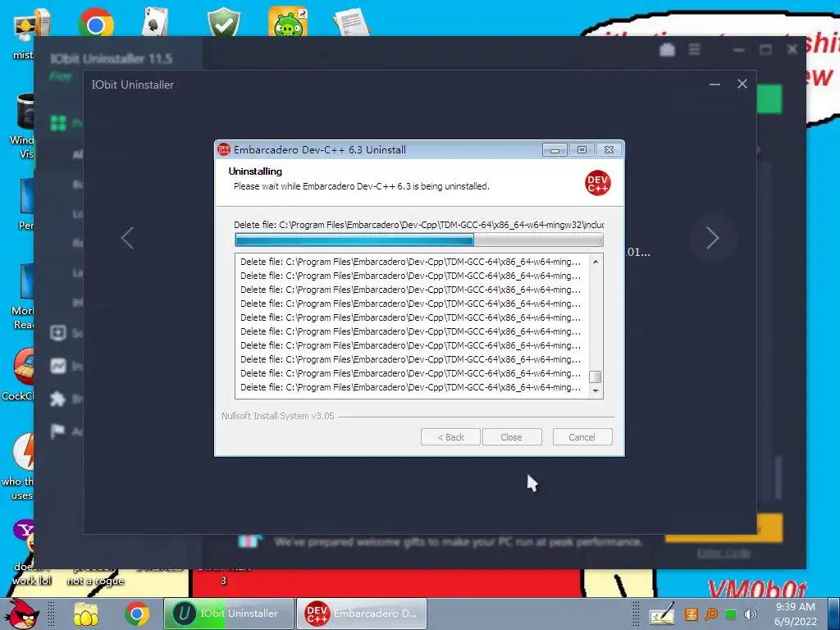Switch to Embarcadero Dev-C++ taskbar button
This screenshot has height=630, width=840.
(x=362, y=614)
